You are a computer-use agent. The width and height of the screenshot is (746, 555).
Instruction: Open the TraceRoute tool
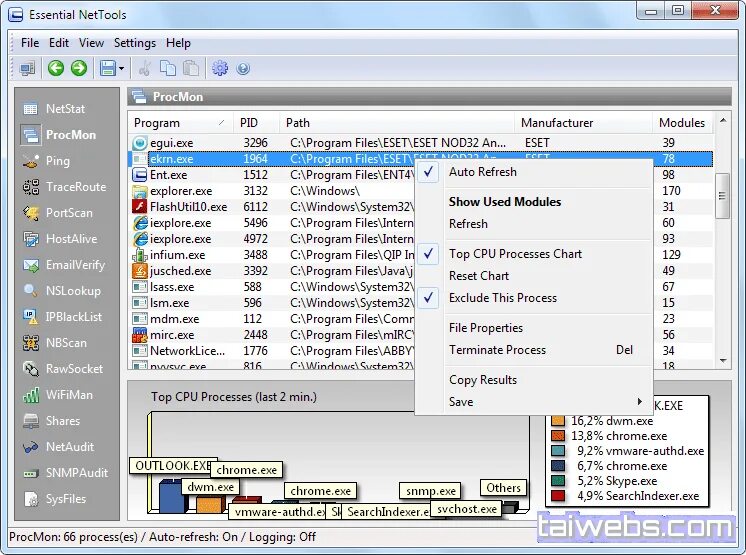coord(65,187)
